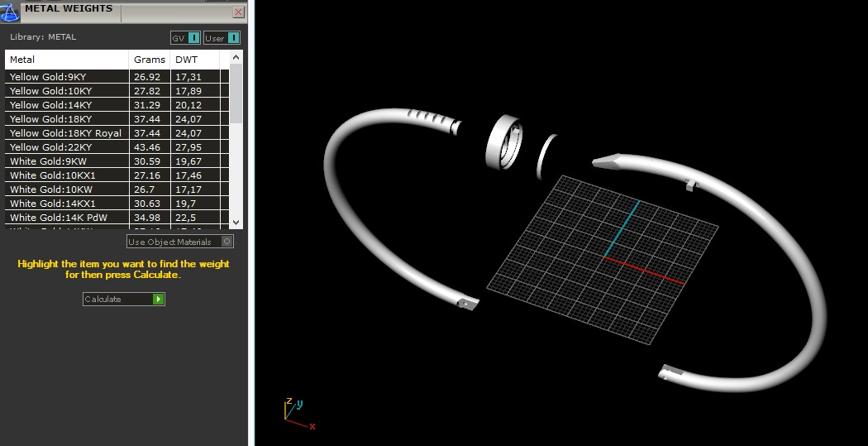This screenshot has width=868, height=446.
Task: Click the 19,67 DWT cell
Action: coord(195,161)
